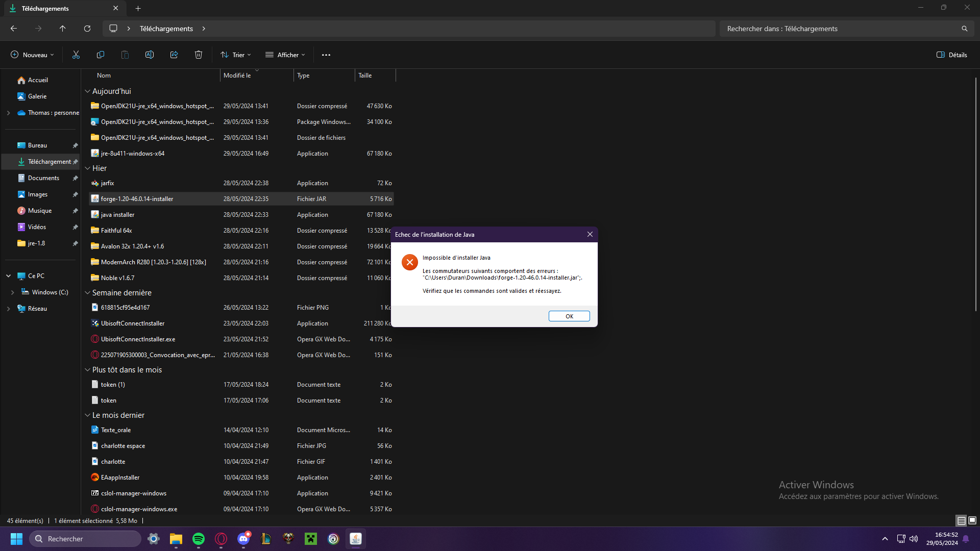Click the Rechercher dans Téléchargements search field
Screen dimensions: 980x551
point(842,29)
